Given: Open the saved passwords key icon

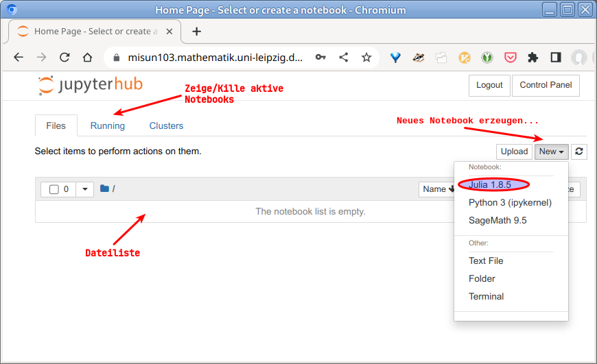Looking at the screenshot, I should point(320,58).
